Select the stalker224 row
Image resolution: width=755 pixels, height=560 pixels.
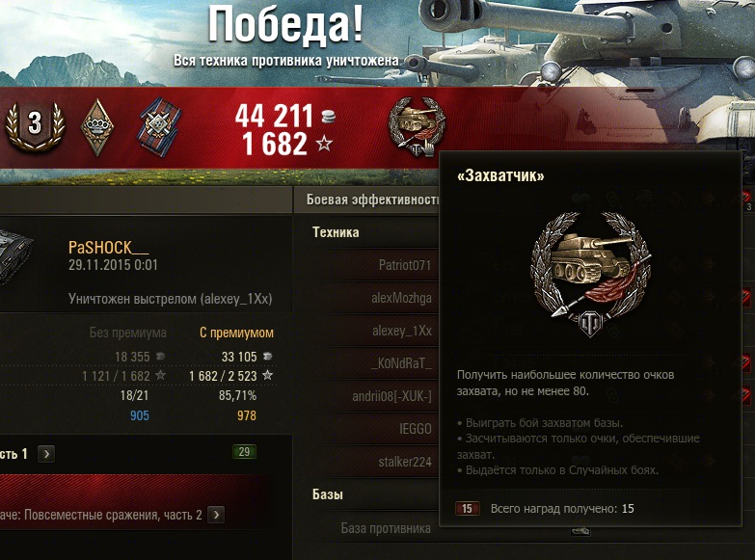point(373,462)
